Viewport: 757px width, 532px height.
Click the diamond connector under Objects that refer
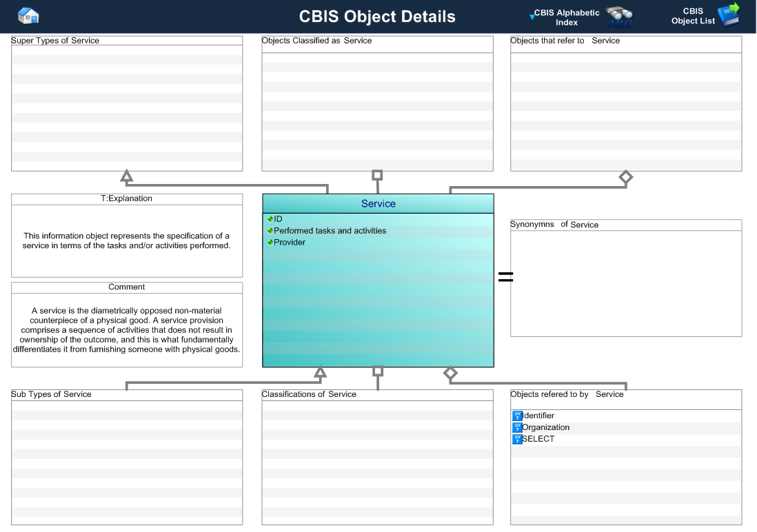tap(626, 177)
